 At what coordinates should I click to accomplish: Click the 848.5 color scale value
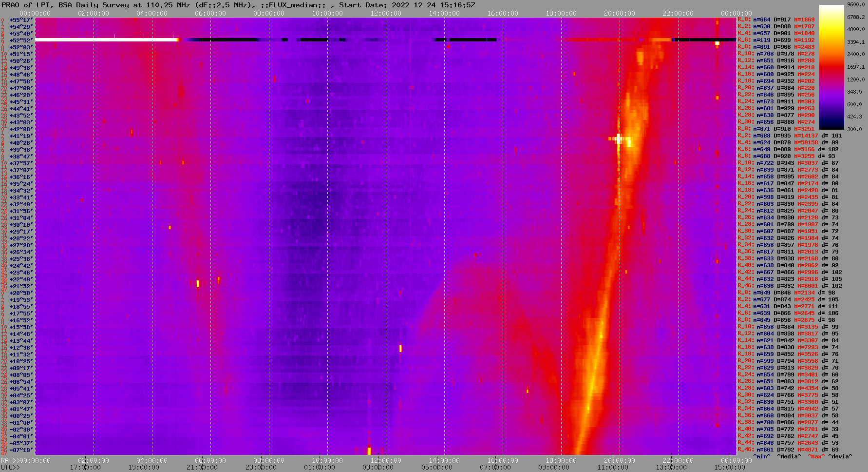[x=854, y=92]
